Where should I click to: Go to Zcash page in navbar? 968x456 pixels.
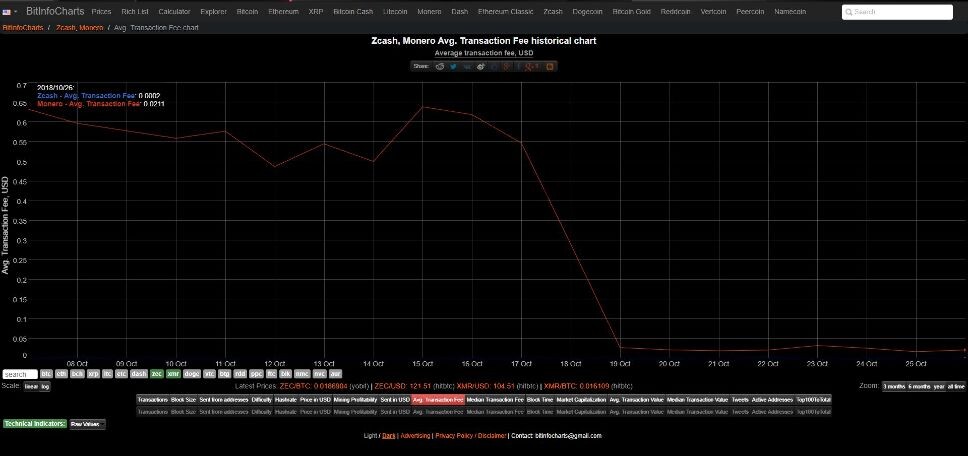(553, 12)
